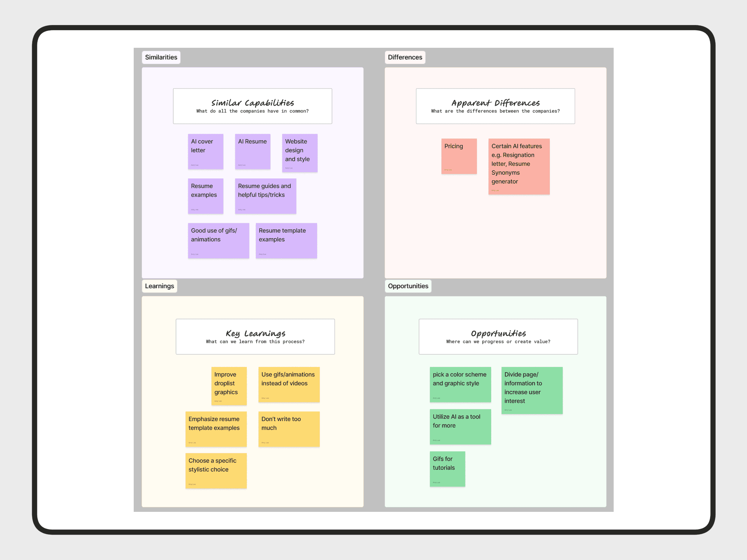Screen dimensions: 747x560
Task: Click the 'Don't write too much' note
Action: pos(289,429)
